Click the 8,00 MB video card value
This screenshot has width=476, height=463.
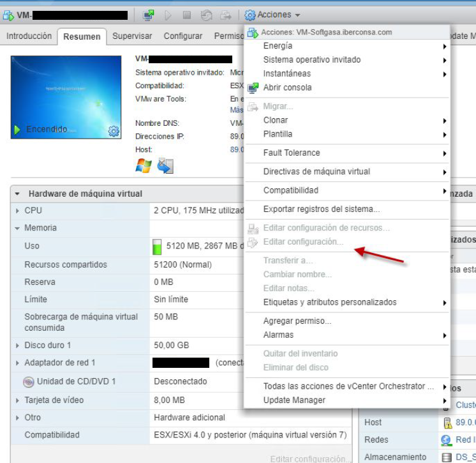[169, 400]
